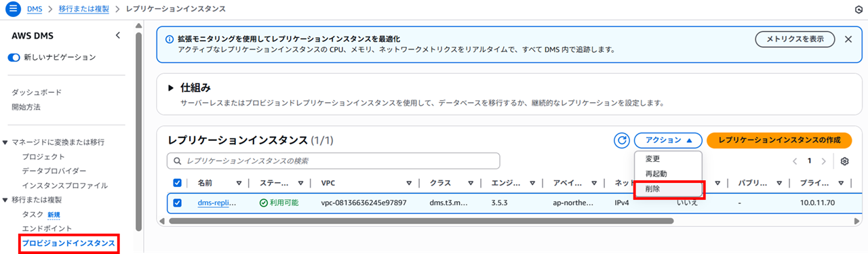The image size is (868, 254).
Task: Toggle the 新しいナビゲーション switch
Action: 14,58
